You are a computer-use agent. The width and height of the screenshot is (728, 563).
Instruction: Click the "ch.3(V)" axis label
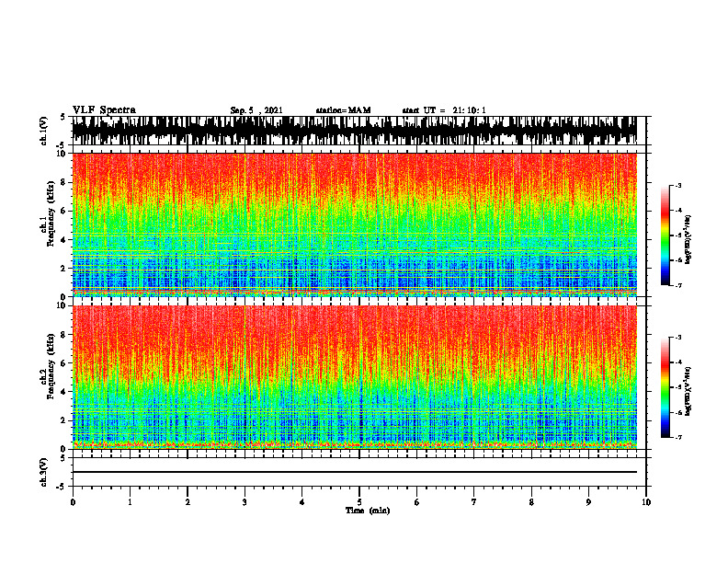tap(44, 473)
